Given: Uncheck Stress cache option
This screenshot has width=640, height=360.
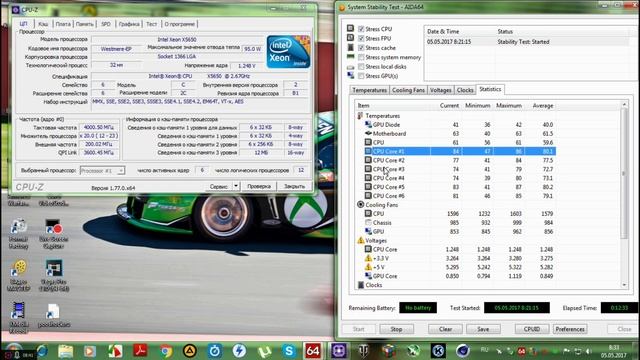Looking at the screenshot, I should [361, 48].
